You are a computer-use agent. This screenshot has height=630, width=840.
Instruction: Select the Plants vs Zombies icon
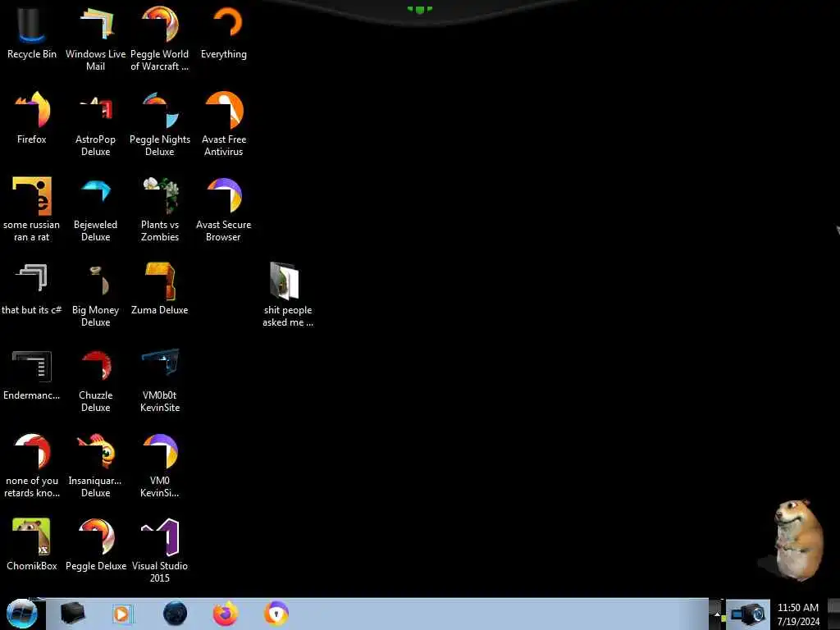(160, 209)
